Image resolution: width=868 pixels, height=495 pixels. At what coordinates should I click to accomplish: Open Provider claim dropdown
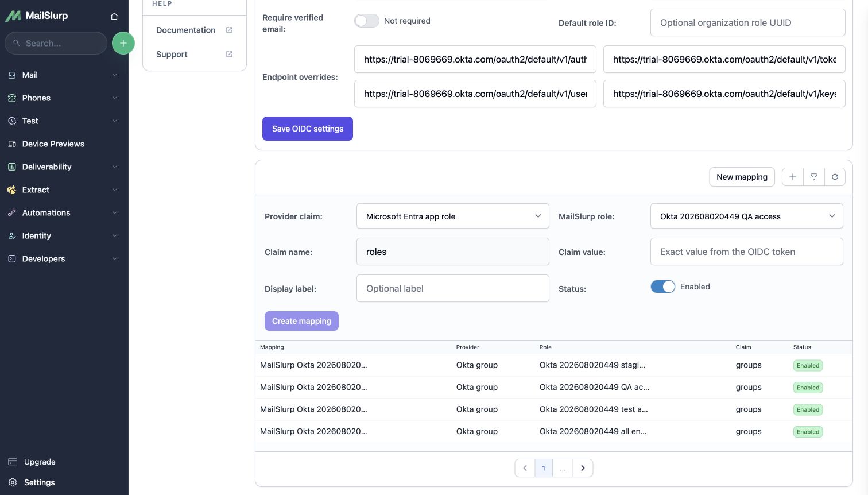click(x=453, y=216)
